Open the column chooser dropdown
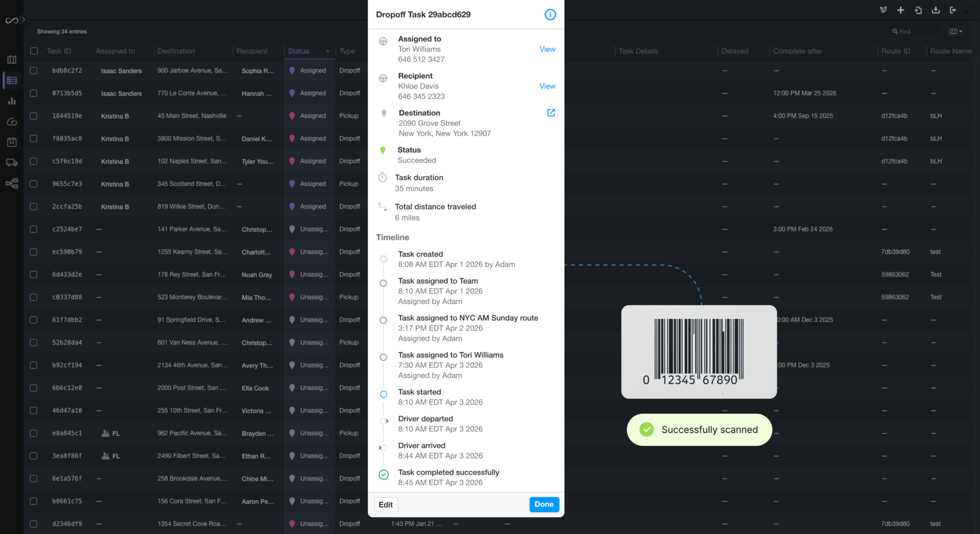Image resolution: width=980 pixels, height=534 pixels. [x=955, y=32]
